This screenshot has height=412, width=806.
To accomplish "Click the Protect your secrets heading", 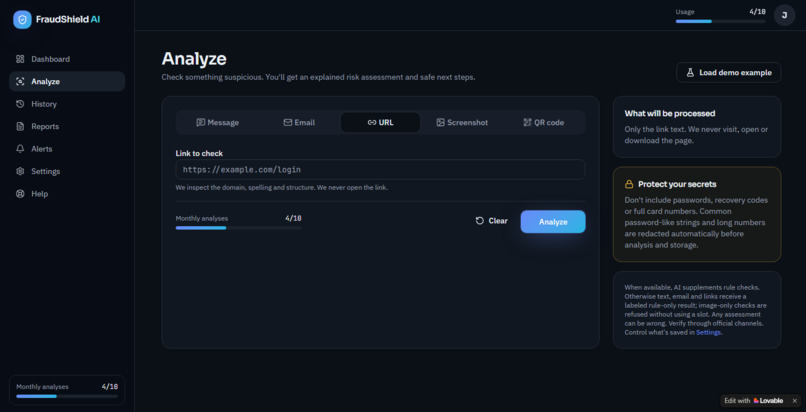I will pos(677,184).
